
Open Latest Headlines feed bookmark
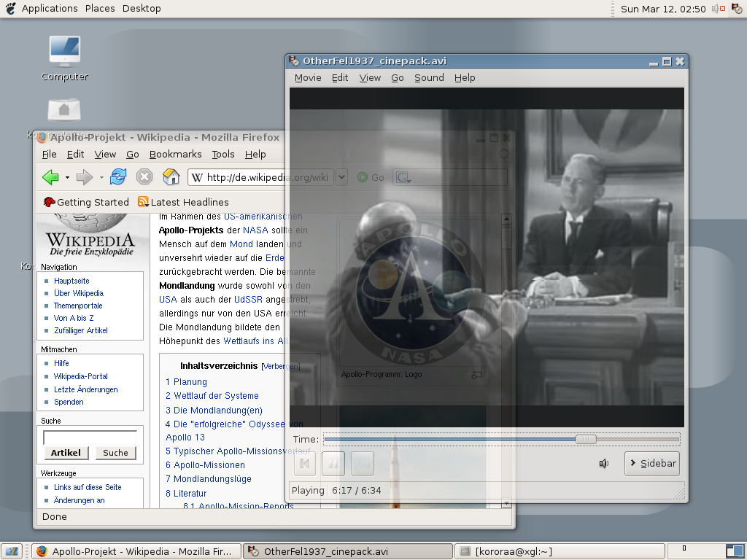[x=183, y=202]
